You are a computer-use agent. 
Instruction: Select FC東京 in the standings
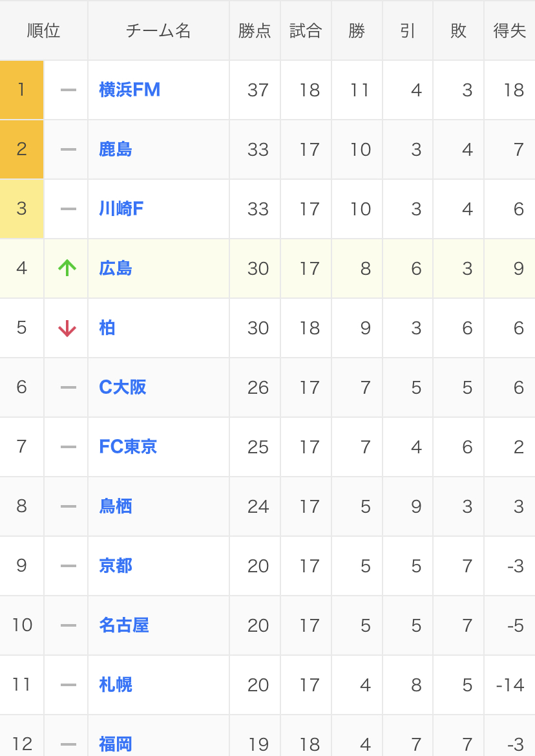point(128,447)
